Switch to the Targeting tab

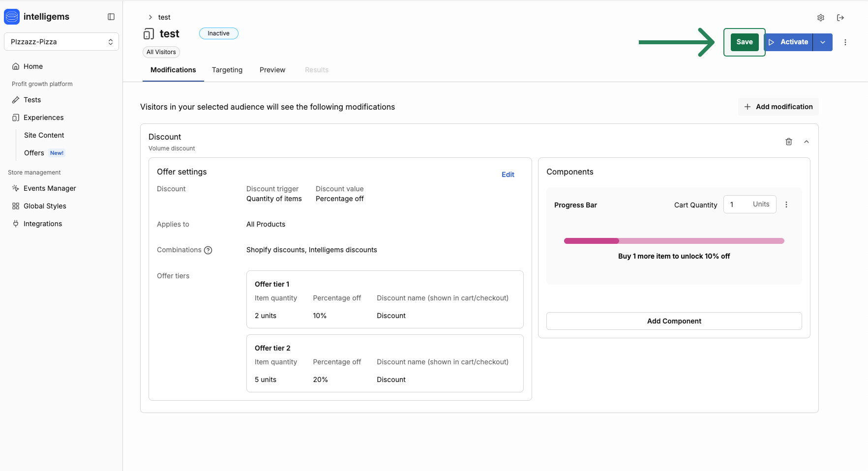(x=227, y=70)
